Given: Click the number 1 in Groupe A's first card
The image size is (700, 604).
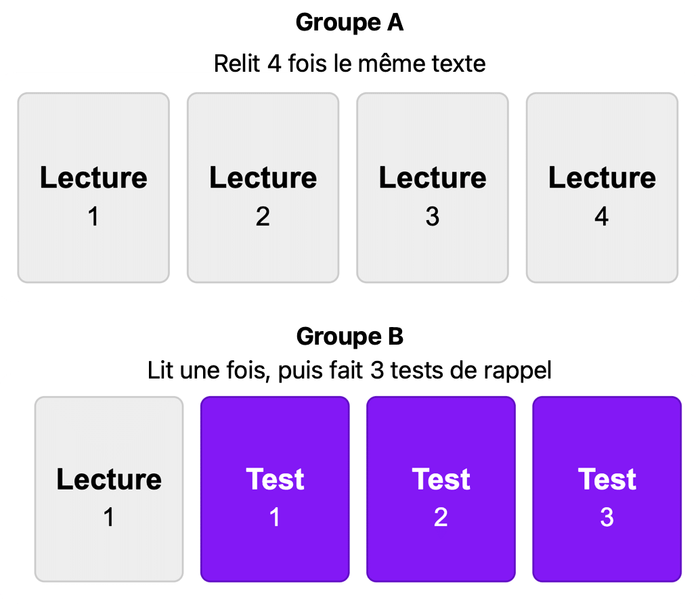Looking at the screenshot, I should click(93, 217).
